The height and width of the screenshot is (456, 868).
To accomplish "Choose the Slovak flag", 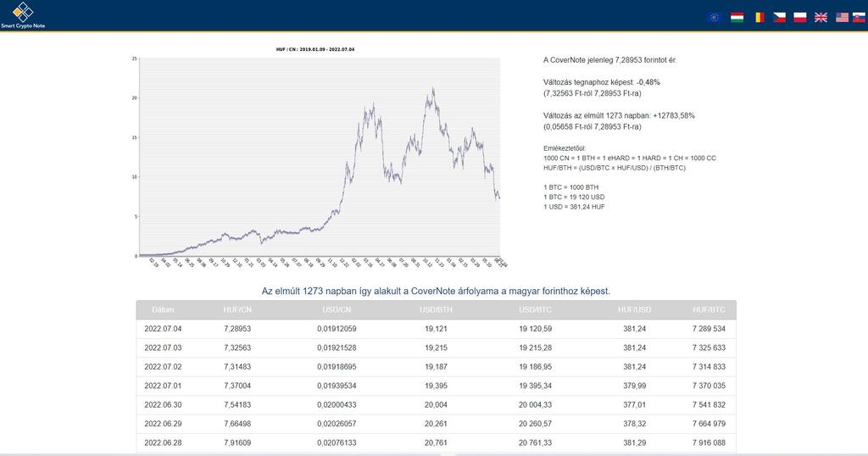I will tap(860, 17).
